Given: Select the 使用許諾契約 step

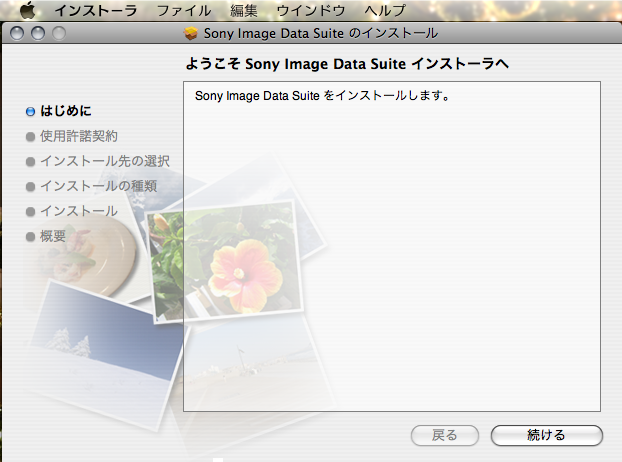Looking at the screenshot, I should tap(79, 136).
